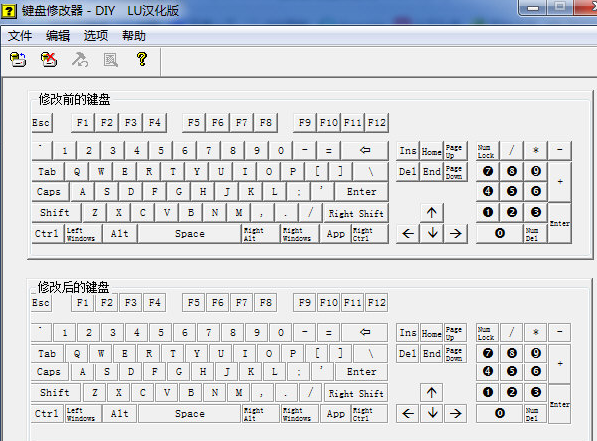The height and width of the screenshot is (441, 597).
Task: Select the up arrow key on 修改前的键盘
Action: pos(432,213)
